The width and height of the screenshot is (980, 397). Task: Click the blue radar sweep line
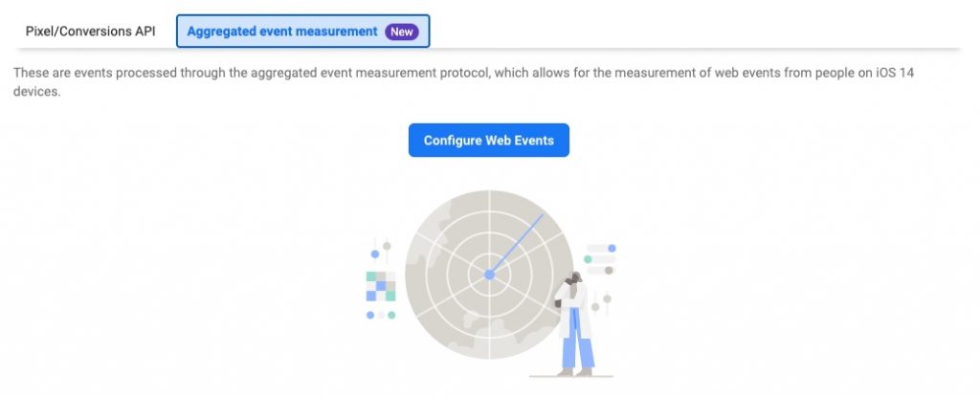click(516, 245)
